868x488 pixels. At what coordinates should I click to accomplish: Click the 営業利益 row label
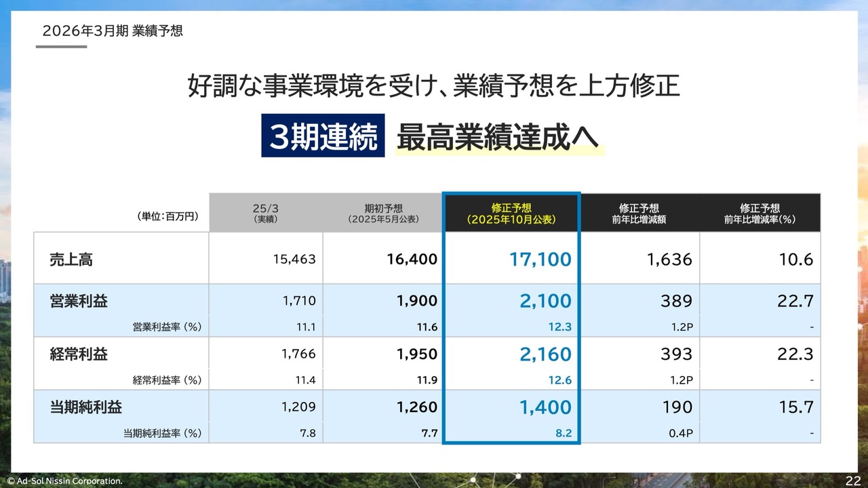pyautogui.click(x=79, y=301)
